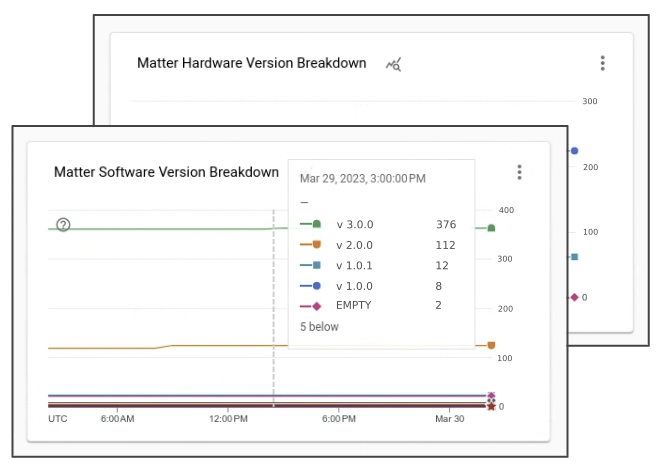
Task: Click the green v 3.0.0 legend marker
Action: (316, 224)
